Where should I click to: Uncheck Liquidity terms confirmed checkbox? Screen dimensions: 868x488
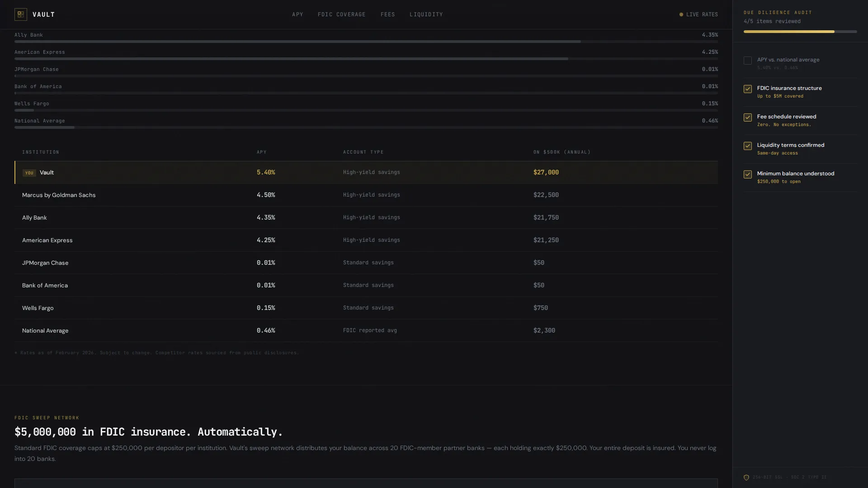[x=748, y=146]
